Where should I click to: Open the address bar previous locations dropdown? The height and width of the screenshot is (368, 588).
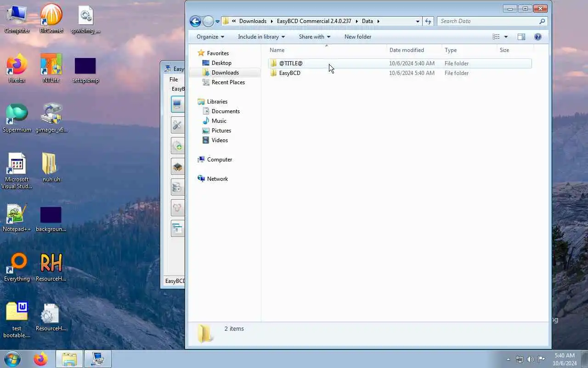pyautogui.click(x=417, y=21)
